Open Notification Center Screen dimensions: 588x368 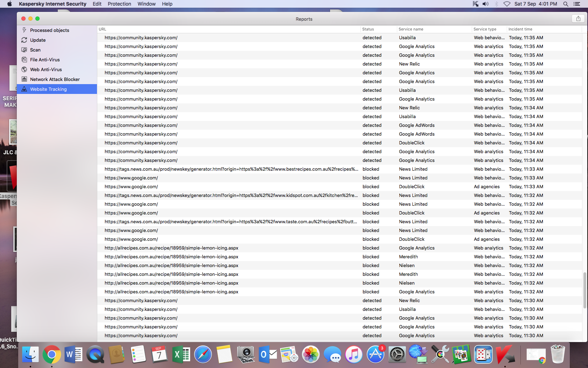[x=577, y=4]
